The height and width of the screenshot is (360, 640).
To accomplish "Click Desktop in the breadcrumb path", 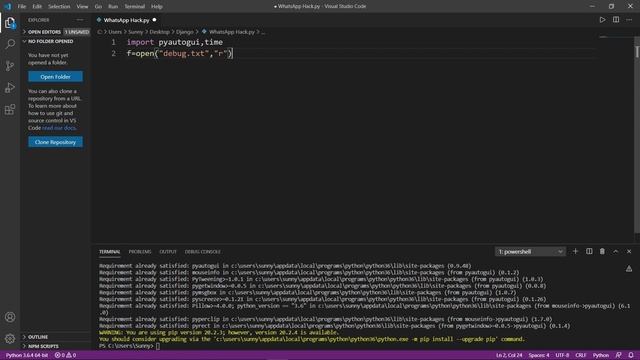I will 159,32.
